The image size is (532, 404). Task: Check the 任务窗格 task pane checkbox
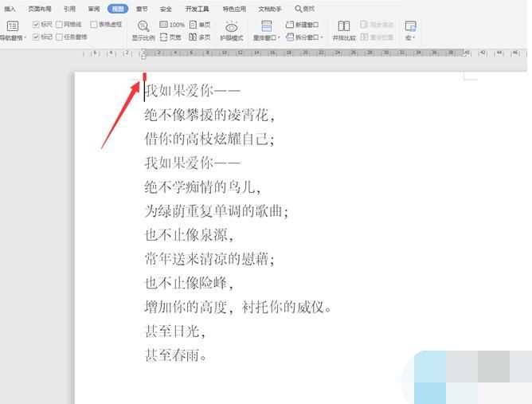pos(60,37)
